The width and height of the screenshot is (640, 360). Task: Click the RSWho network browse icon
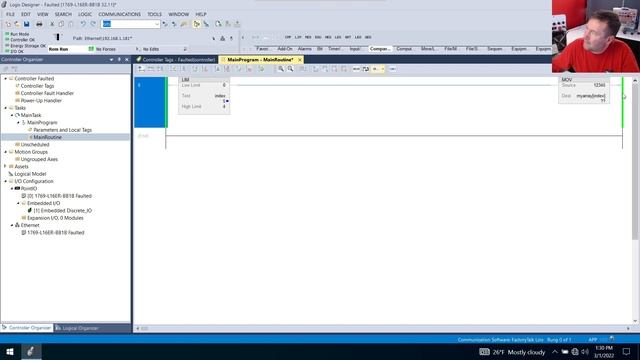click(x=222, y=38)
